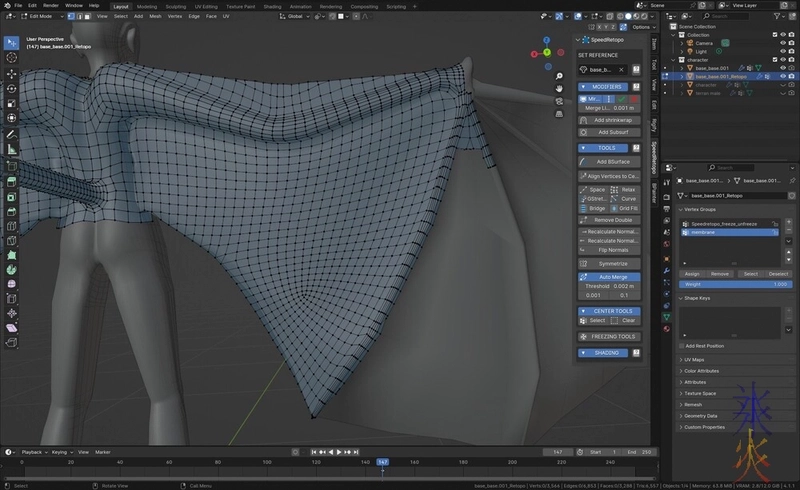
Task: Click the Add shrinkwrap button
Action: point(611,119)
